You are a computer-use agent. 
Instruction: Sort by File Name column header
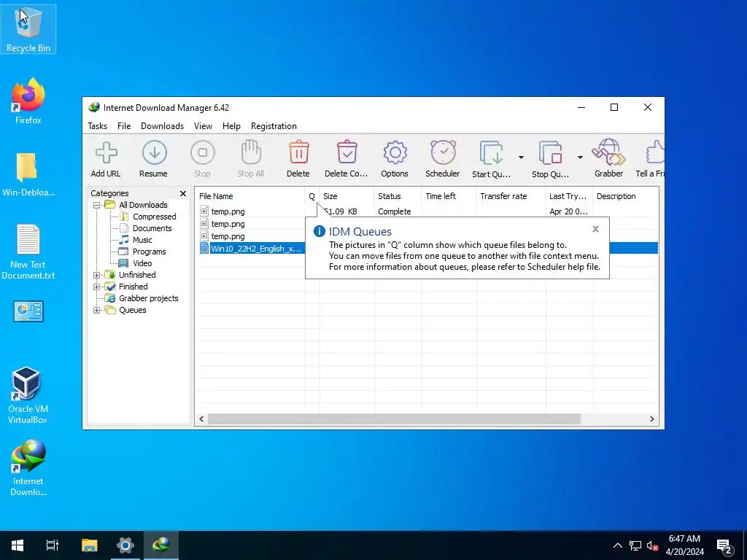(250, 196)
